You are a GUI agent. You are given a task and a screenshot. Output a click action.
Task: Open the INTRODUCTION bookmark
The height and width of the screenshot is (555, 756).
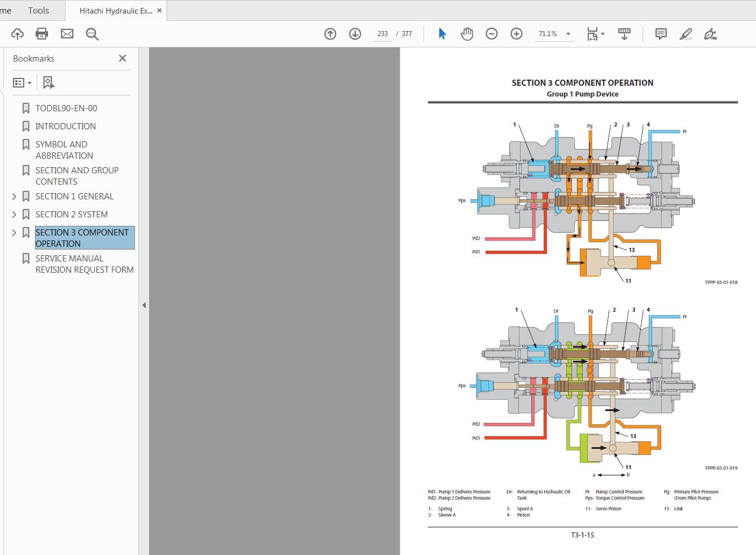pos(65,126)
